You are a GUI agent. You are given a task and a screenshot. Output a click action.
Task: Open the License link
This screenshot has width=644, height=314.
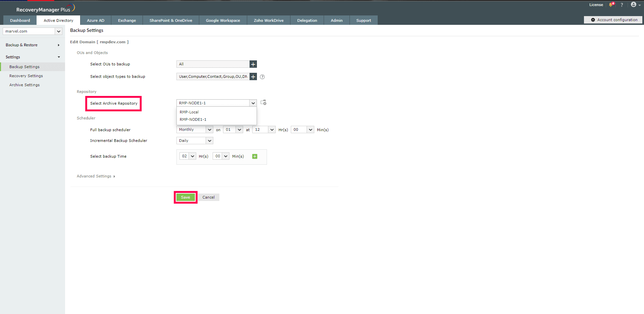click(596, 5)
